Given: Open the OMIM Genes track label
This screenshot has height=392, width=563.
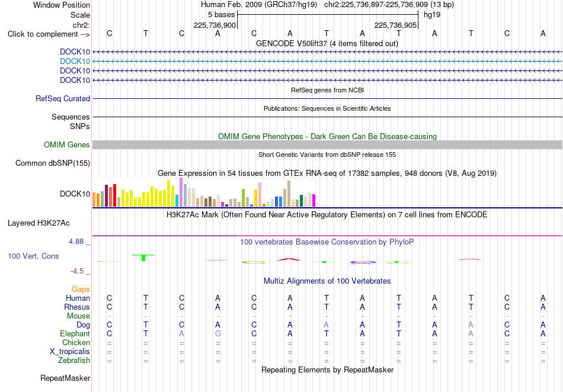Looking at the screenshot, I should 67,145.
